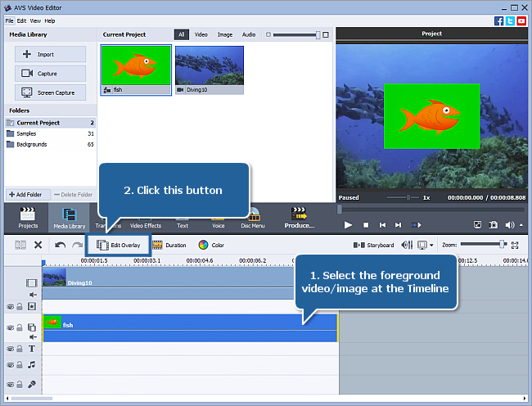Lock the overlay track
532x406 pixels.
pos(20,327)
